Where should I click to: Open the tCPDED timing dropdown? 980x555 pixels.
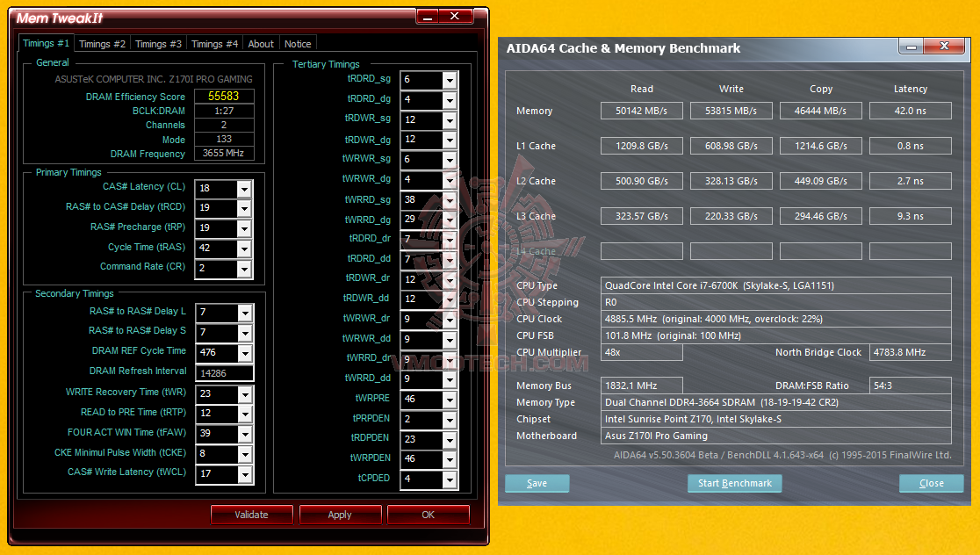pyautogui.click(x=449, y=478)
